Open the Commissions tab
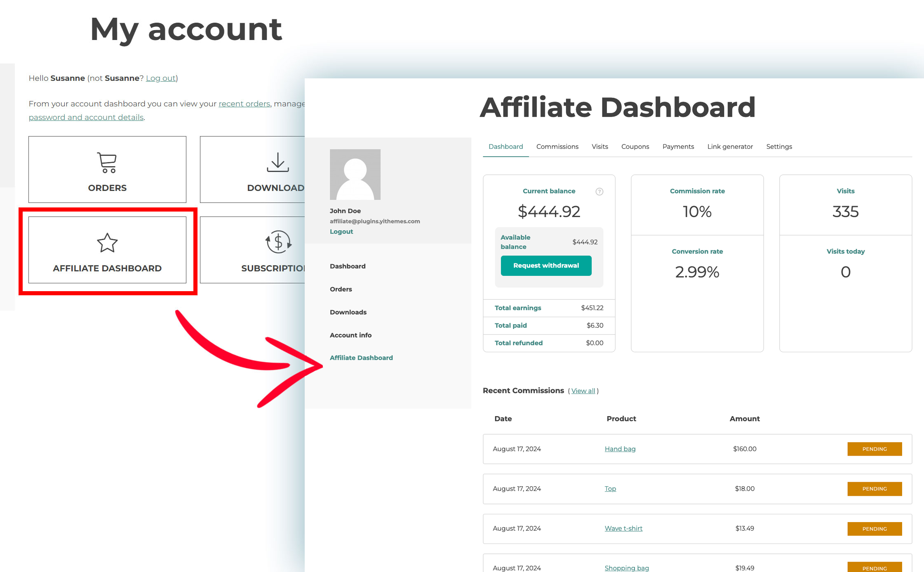Image resolution: width=924 pixels, height=572 pixels. 557,146
